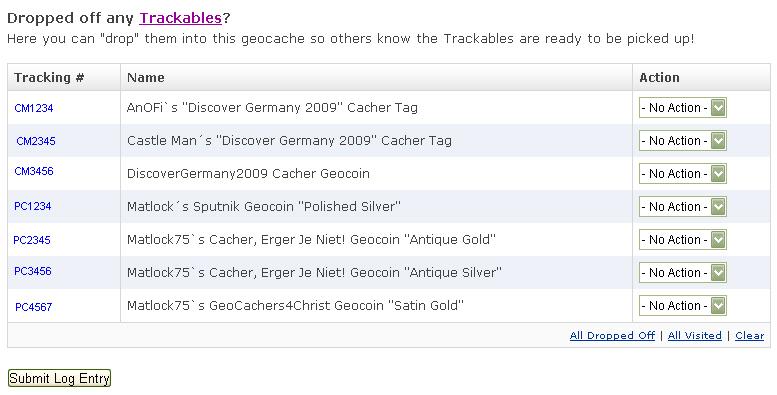Open tracking number PC3456 link

click(x=33, y=271)
